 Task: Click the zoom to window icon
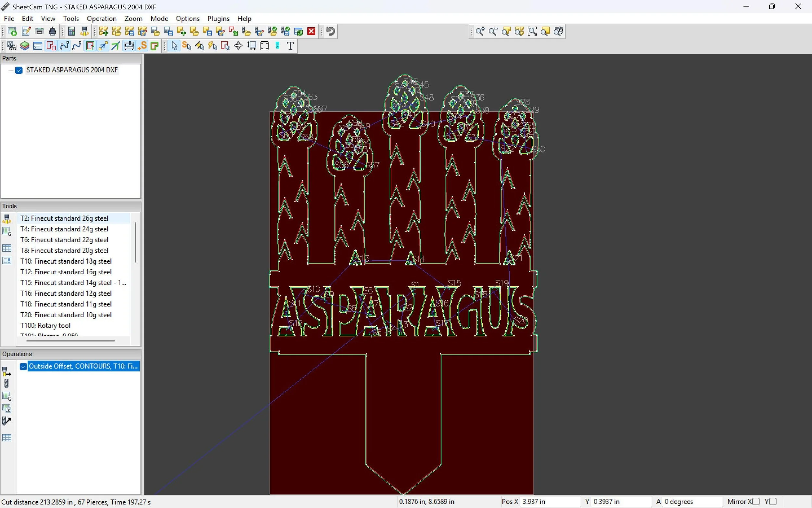click(x=532, y=31)
